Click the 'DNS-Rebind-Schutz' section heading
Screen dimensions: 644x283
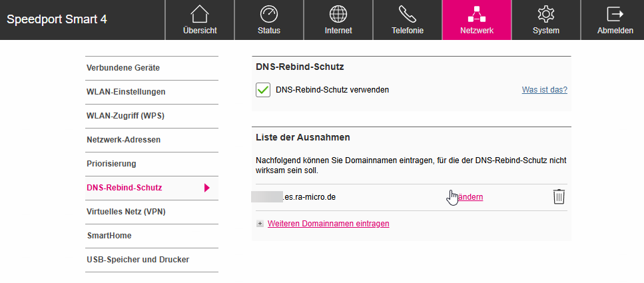300,67
